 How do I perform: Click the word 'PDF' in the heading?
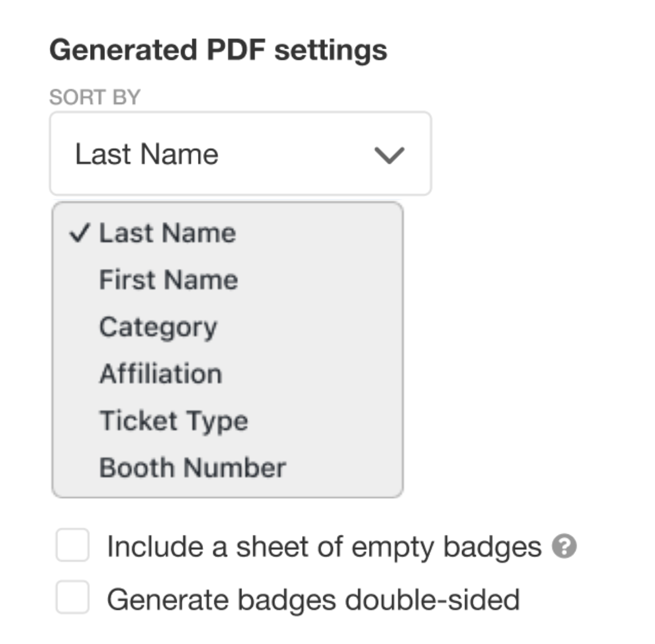235,50
